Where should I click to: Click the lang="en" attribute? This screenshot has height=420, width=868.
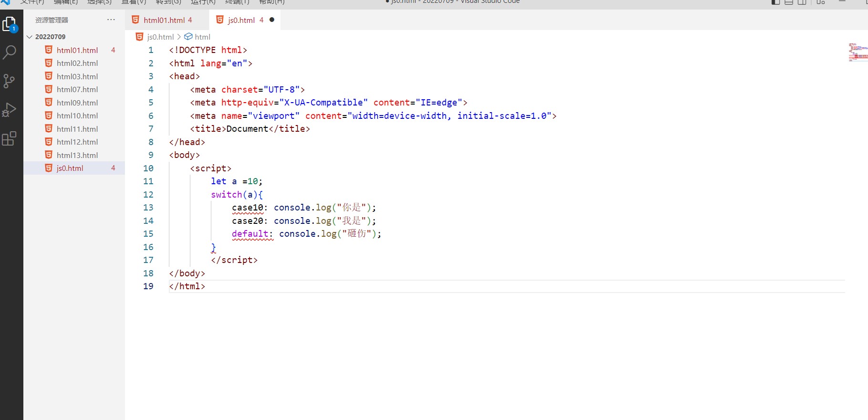(224, 63)
